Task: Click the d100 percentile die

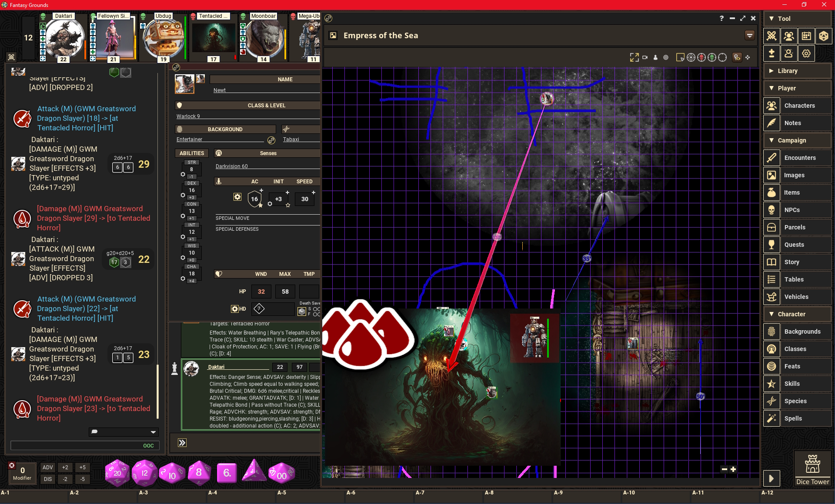Action: (x=281, y=474)
